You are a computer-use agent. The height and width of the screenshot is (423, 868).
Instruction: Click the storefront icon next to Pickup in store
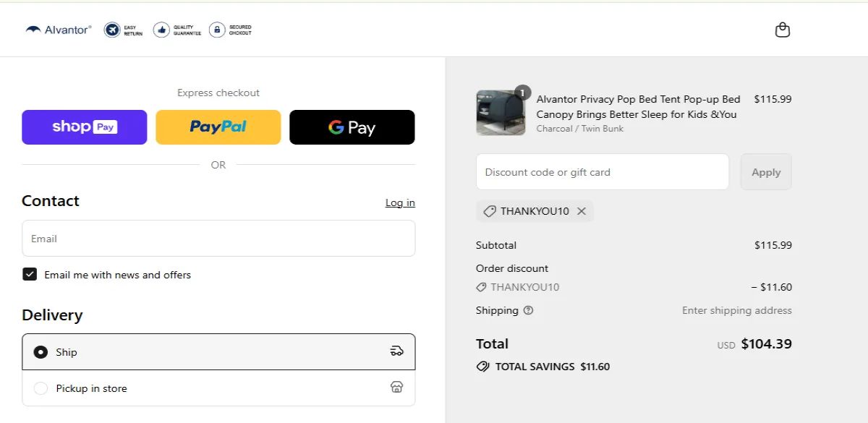396,388
